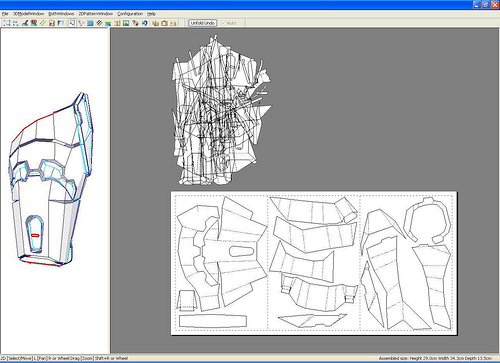Restore down the application window
The width and height of the screenshot is (500, 363).
point(486,4)
